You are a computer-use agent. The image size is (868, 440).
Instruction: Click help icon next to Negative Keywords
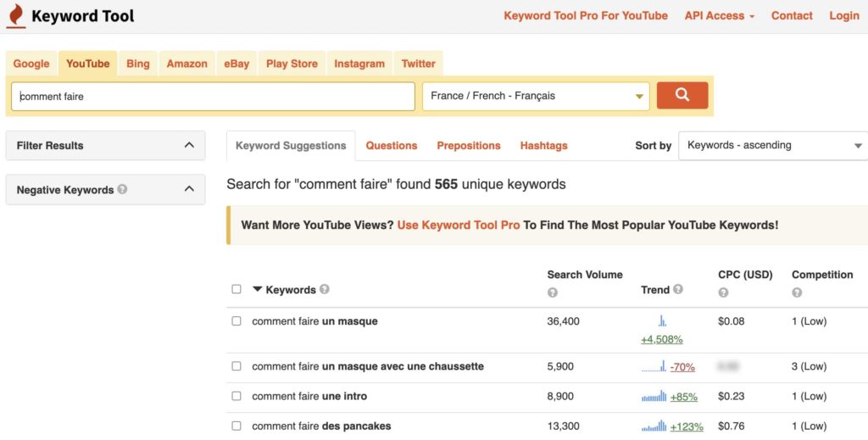pyautogui.click(x=123, y=189)
